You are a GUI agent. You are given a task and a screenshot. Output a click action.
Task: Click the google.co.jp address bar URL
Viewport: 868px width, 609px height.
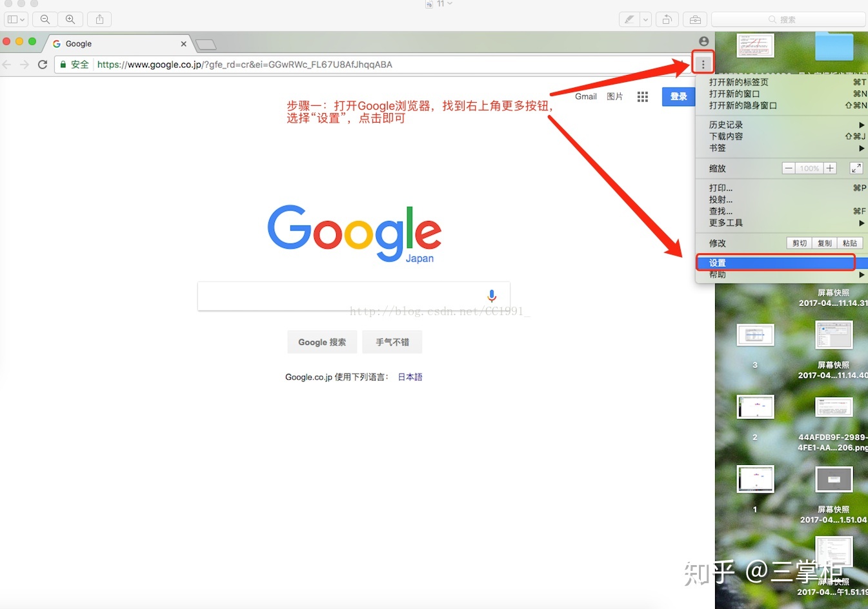tap(245, 65)
